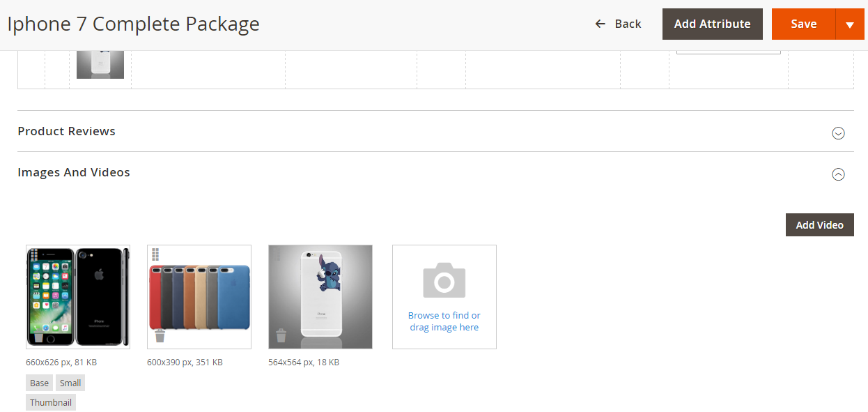The width and height of the screenshot is (868, 412).
Task: Click the Back arrow icon
Action: click(600, 24)
